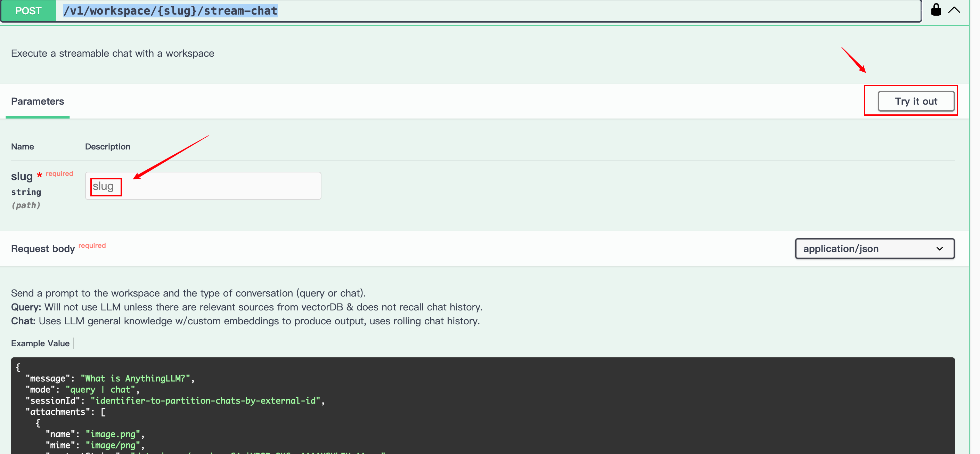Click the /v1/workspace/{slug}/stream-chat endpoint path
980x454 pixels.
[170, 11]
